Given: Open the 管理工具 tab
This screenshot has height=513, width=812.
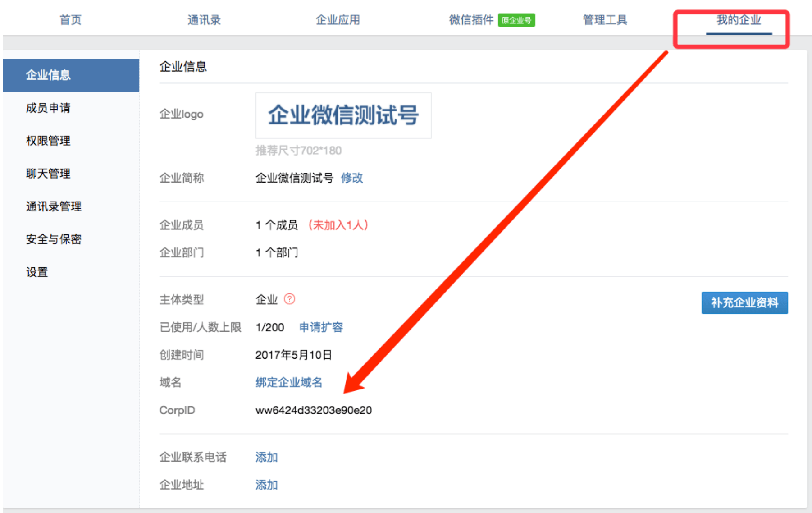Looking at the screenshot, I should coord(605,20).
